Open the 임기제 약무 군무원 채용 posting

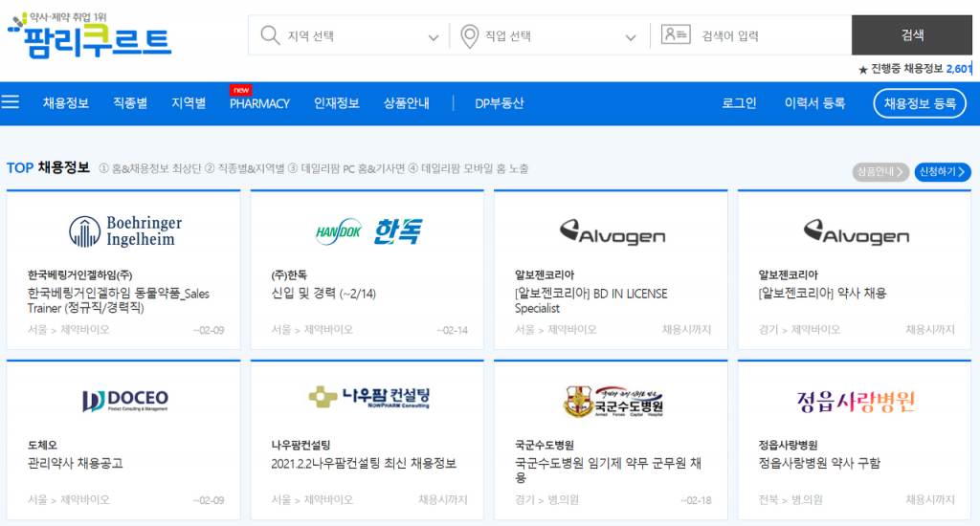(x=608, y=471)
